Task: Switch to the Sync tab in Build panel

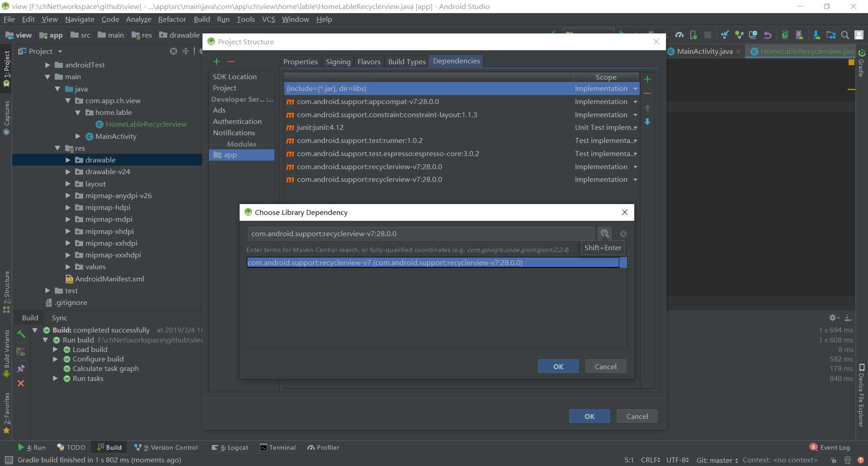Action: click(59, 318)
